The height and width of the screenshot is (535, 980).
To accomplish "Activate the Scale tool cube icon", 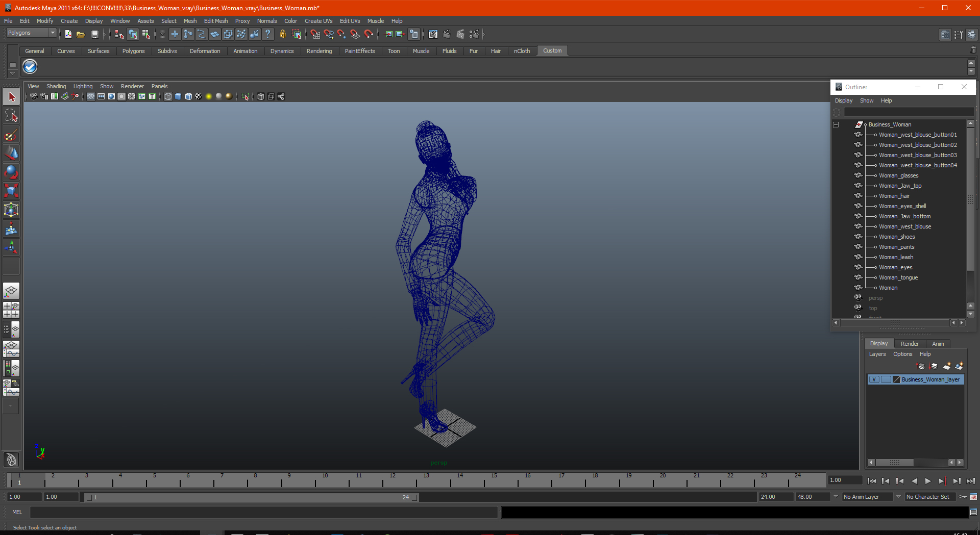I will 11,191.
